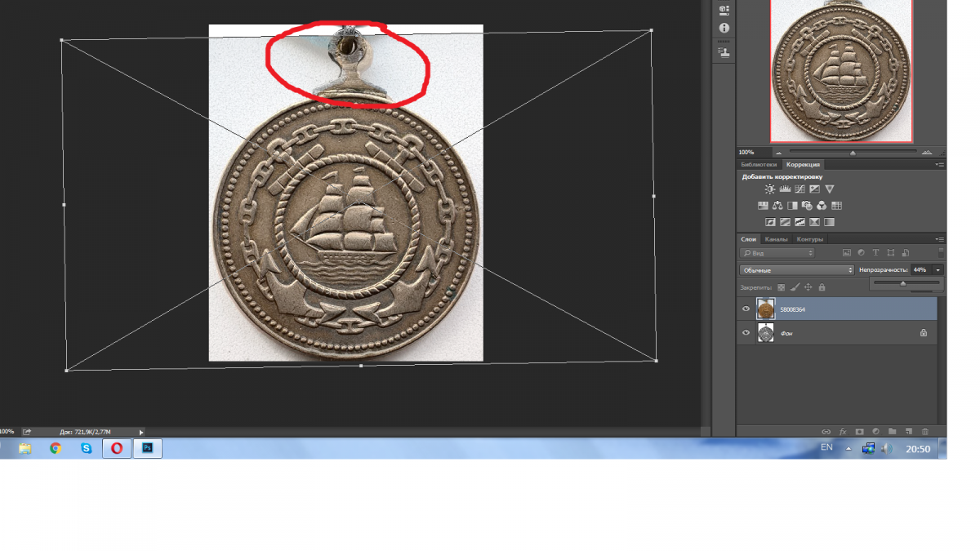Add a Curves adjustment

coord(800,189)
